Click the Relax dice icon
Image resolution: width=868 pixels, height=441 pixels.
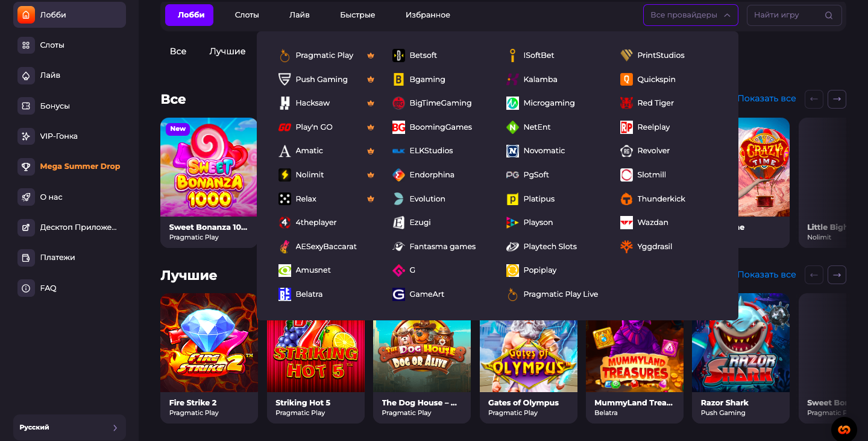click(285, 198)
